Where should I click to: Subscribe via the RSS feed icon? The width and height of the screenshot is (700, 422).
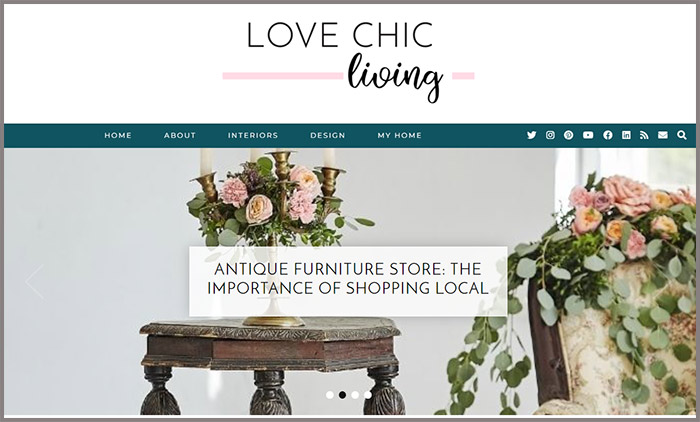[644, 135]
